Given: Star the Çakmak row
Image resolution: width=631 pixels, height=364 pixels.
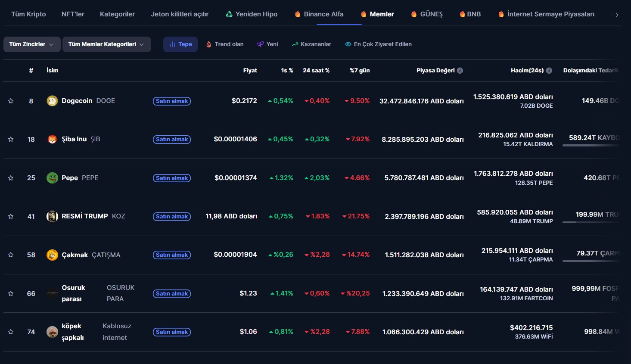Looking at the screenshot, I should coord(11,255).
